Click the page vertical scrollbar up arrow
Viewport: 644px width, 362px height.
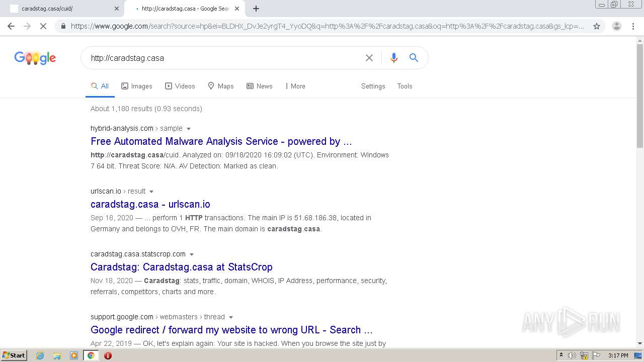click(x=640, y=40)
